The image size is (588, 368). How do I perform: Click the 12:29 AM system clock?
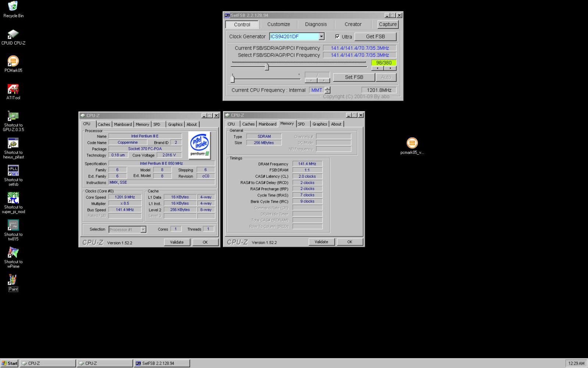click(576, 363)
